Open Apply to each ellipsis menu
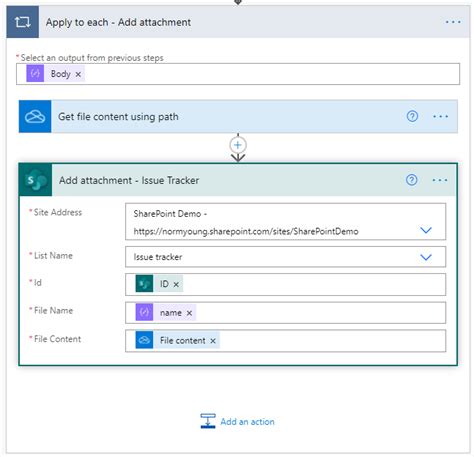Image resolution: width=474 pixels, height=457 pixels. (x=453, y=22)
